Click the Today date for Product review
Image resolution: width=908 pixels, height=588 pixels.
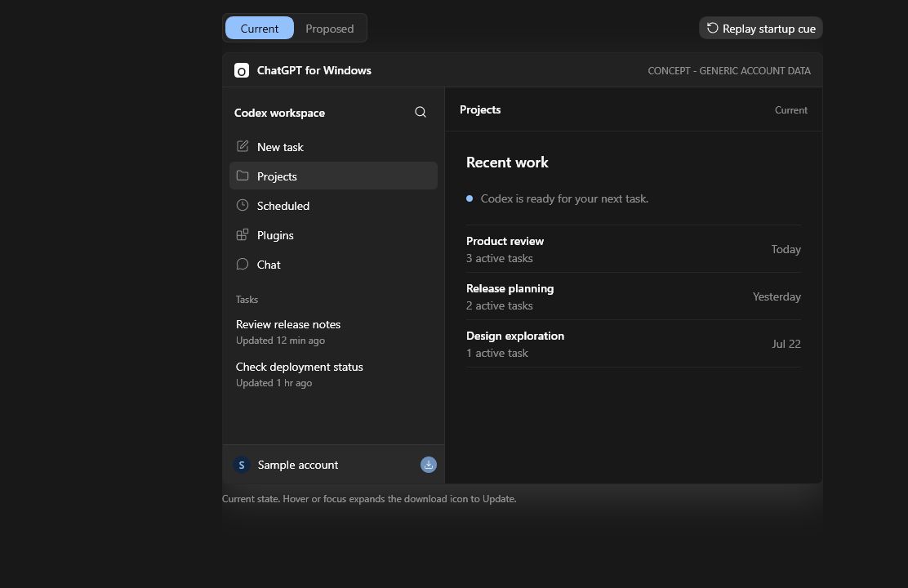(786, 250)
